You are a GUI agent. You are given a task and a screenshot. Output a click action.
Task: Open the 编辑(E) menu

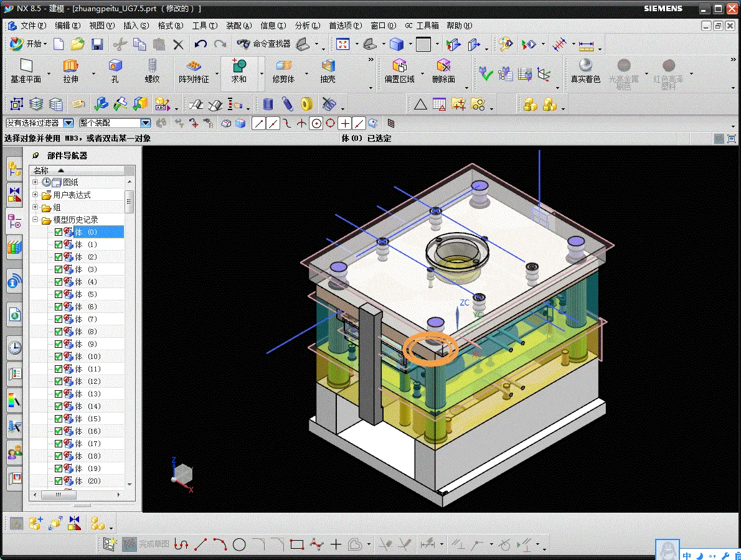tap(68, 26)
